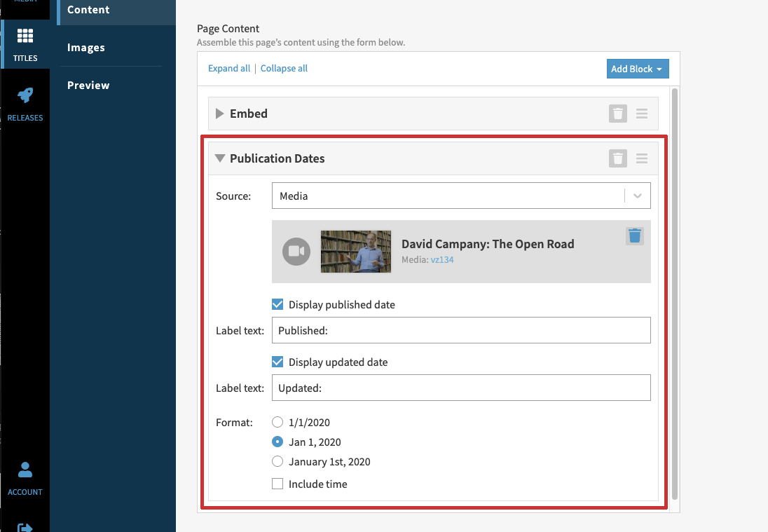
Task: Delete the Publication Dates block
Action: point(617,158)
